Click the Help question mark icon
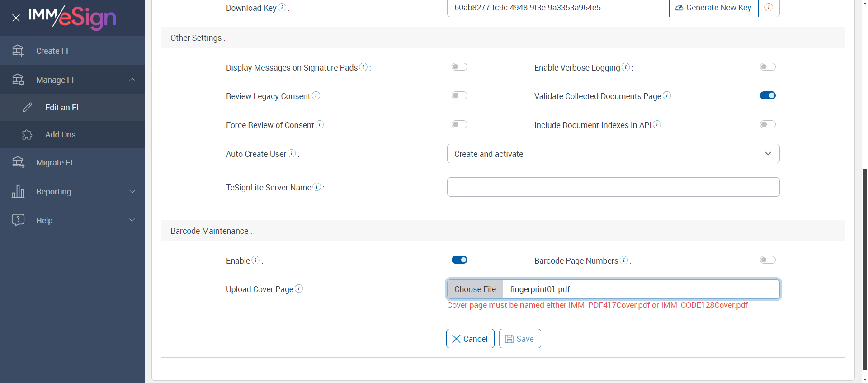The width and height of the screenshot is (868, 383). 18,220
